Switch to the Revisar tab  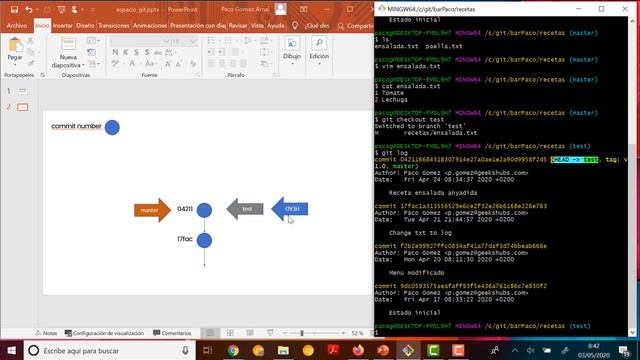pyautogui.click(x=238, y=25)
